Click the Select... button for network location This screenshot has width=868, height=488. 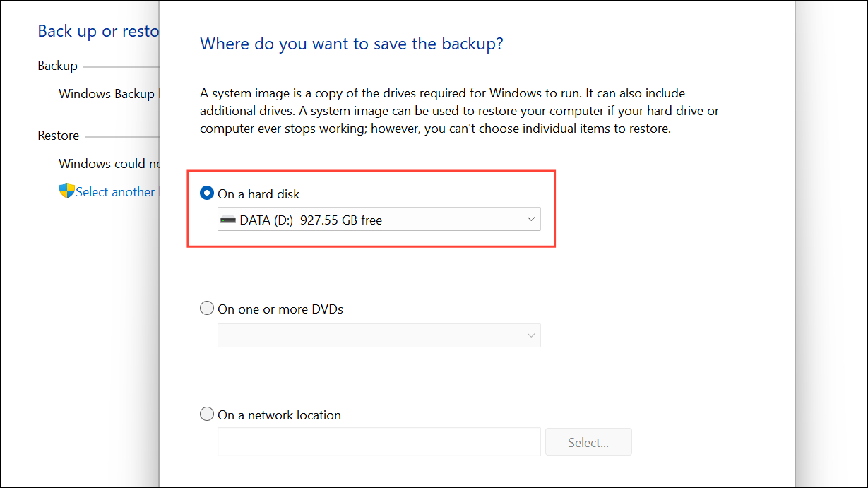pos(588,441)
